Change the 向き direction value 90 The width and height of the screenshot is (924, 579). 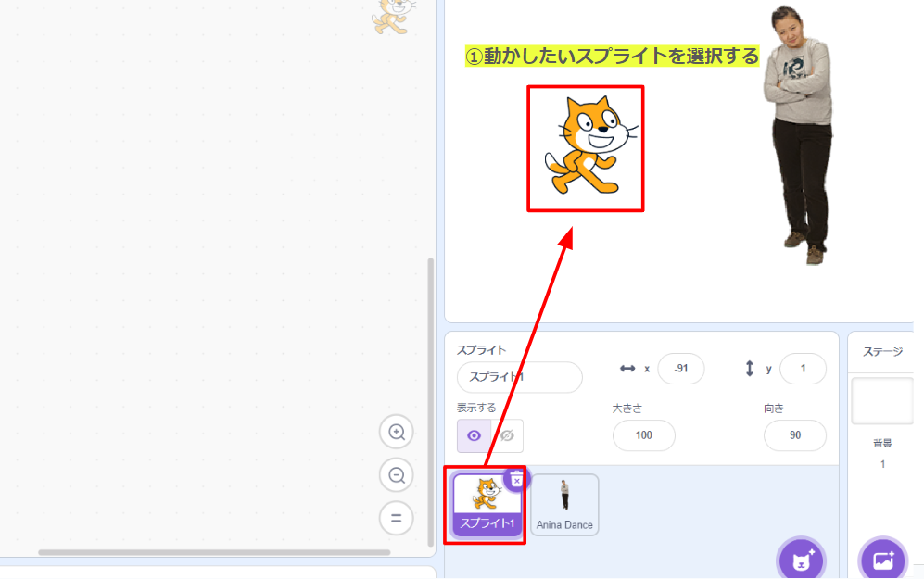795,435
